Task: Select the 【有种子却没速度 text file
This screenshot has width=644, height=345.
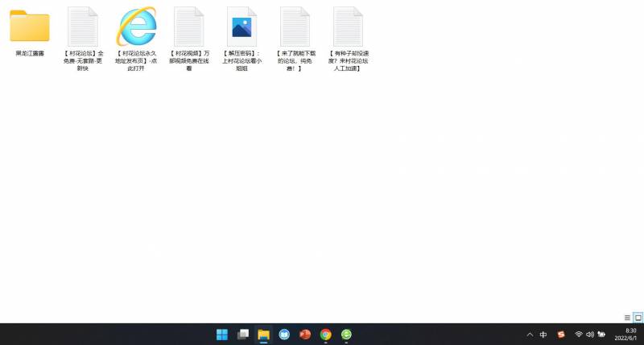Action: coord(348,27)
